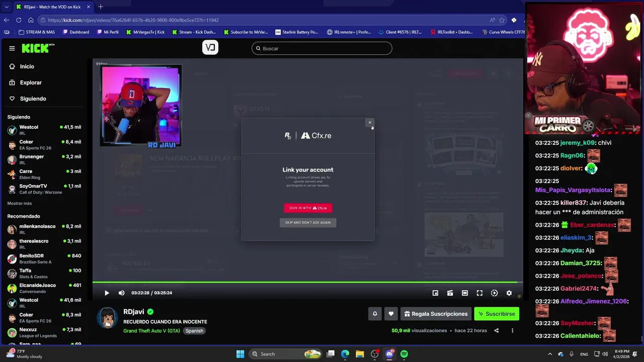This screenshot has height=362, width=644.
Task: Open BenitoSDR recommended channel
Action: click(44, 258)
